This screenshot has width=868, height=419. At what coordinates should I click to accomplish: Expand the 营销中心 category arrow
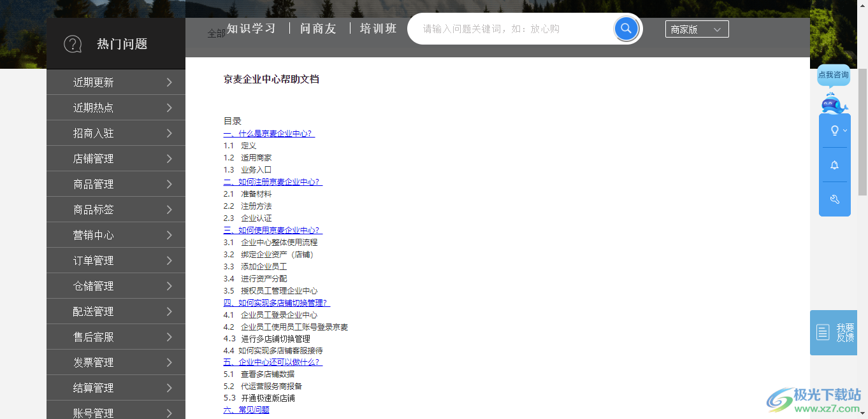click(x=170, y=235)
